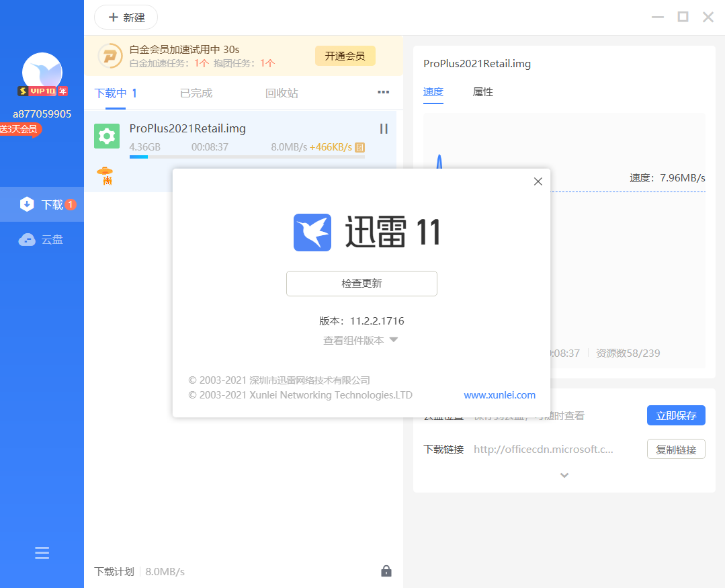Click the 速度: 7.96MB/s label

pyautogui.click(x=667, y=178)
